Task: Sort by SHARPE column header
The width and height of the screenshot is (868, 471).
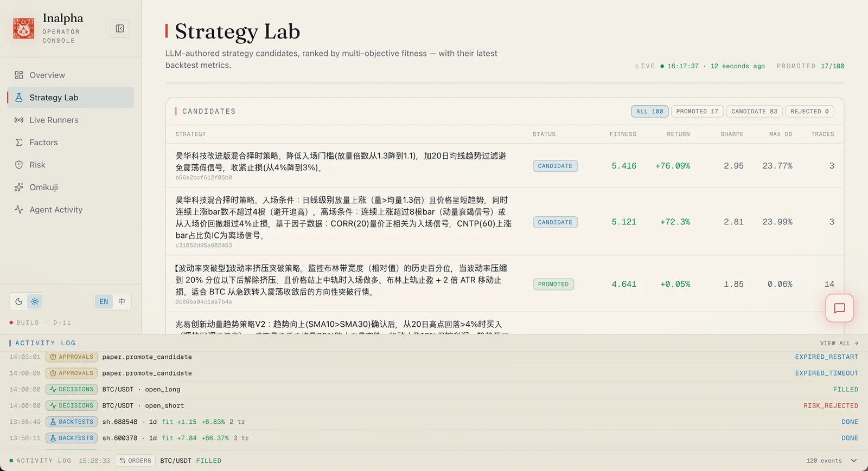Action: tap(732, 134)
